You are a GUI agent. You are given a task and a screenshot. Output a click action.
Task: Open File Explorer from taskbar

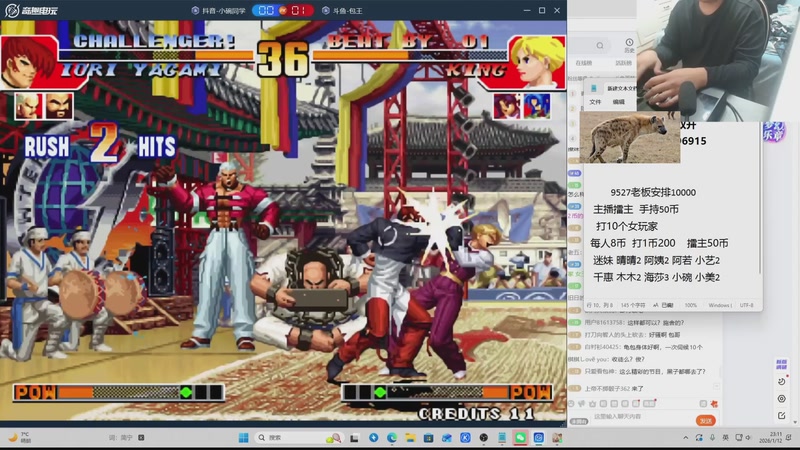410,438
